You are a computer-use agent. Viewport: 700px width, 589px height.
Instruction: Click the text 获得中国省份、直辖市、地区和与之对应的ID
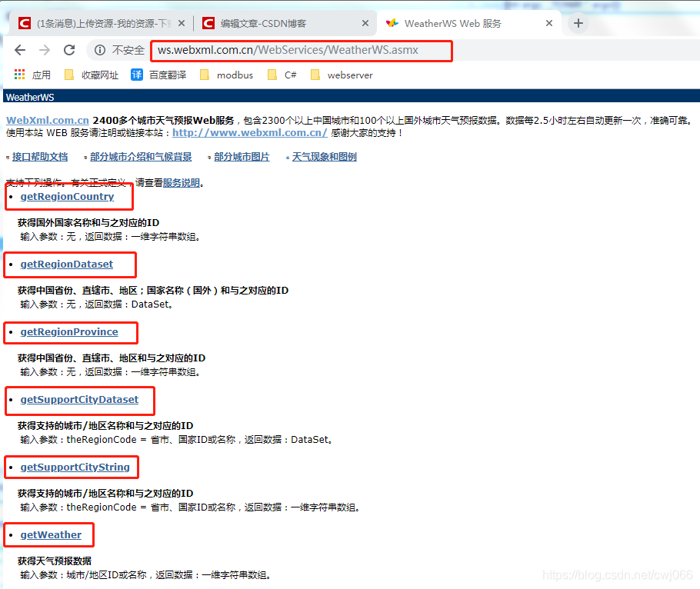click(x=112, y=358)
